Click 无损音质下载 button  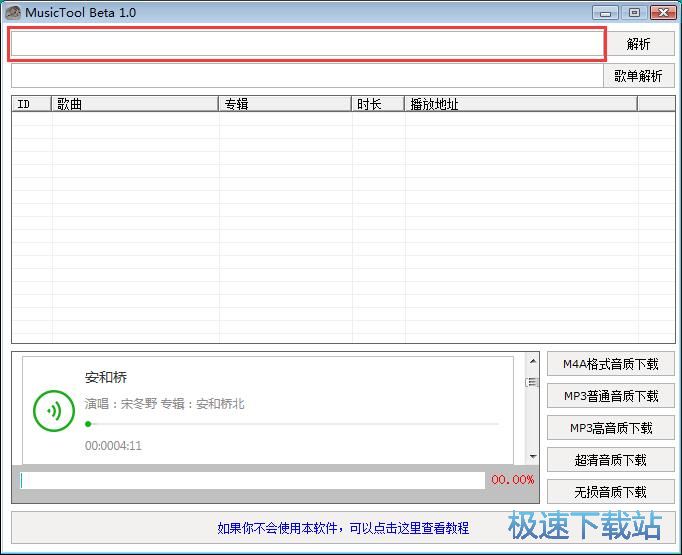click(611, 492)
